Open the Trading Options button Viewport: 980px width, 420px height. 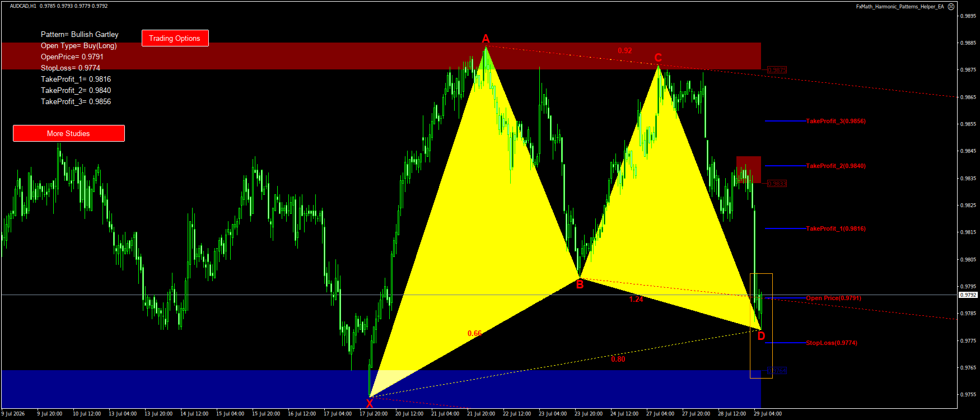(x=175, y=38)
